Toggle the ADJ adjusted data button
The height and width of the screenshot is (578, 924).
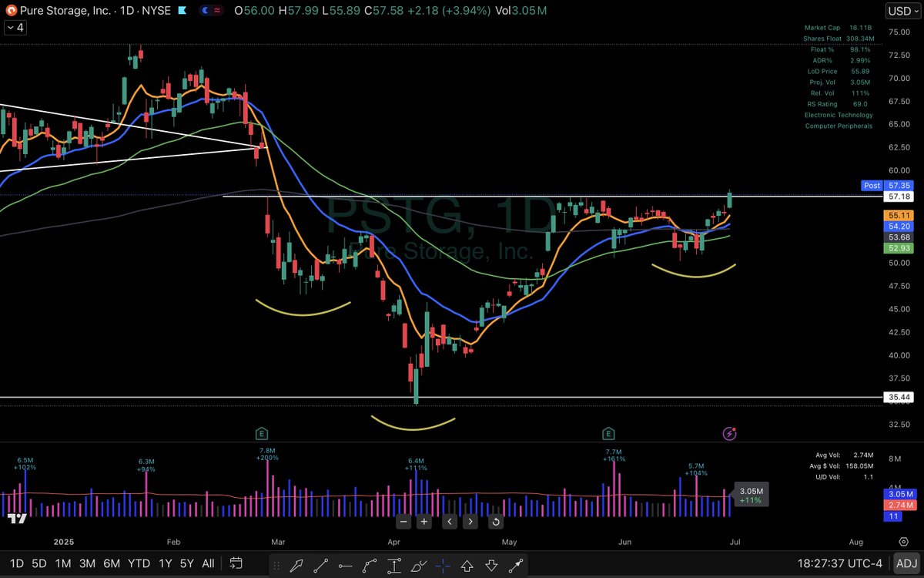pos(906,563)
